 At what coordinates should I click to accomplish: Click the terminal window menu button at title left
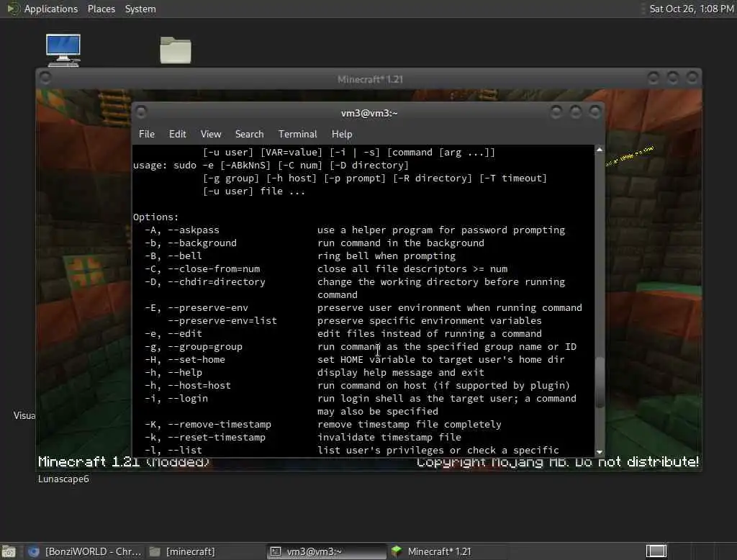[x=140, y=112]
